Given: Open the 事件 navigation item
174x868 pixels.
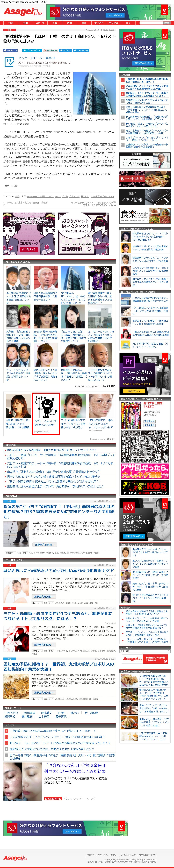Looking at the screenshot, I should click(84, 23).
